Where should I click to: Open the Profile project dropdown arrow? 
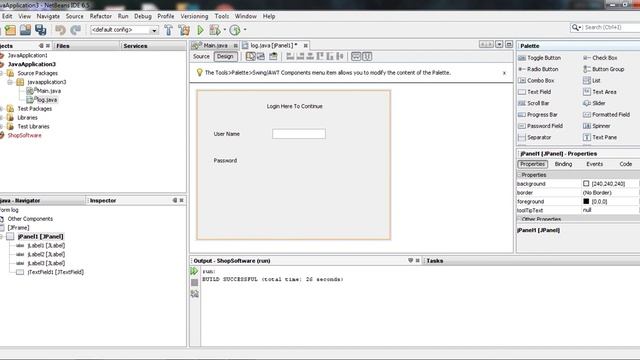(x=245, y=29)
